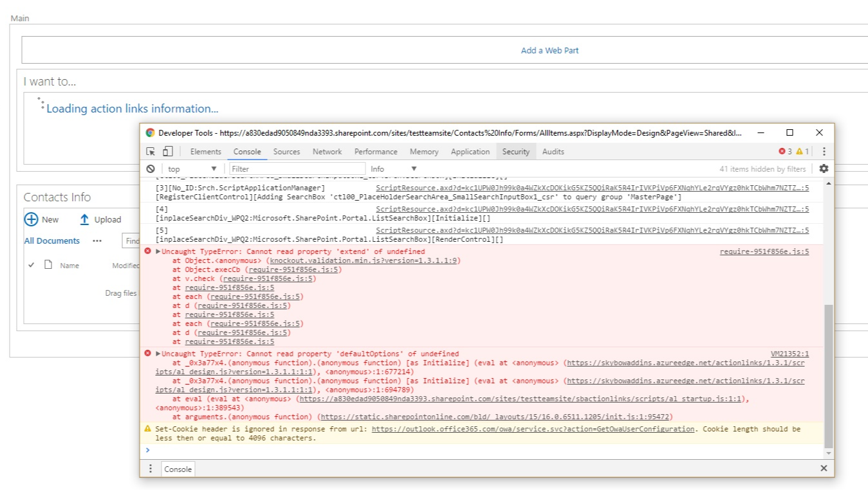Click the console vertical scrollbar thumb
Screen dimensions: 868x490
pos(829,377)
